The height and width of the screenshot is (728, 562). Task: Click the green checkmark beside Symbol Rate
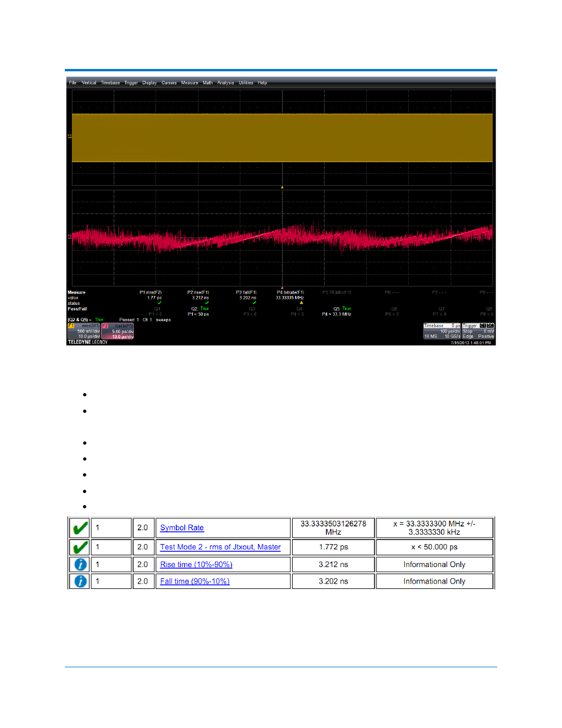(x=80, y=528)
